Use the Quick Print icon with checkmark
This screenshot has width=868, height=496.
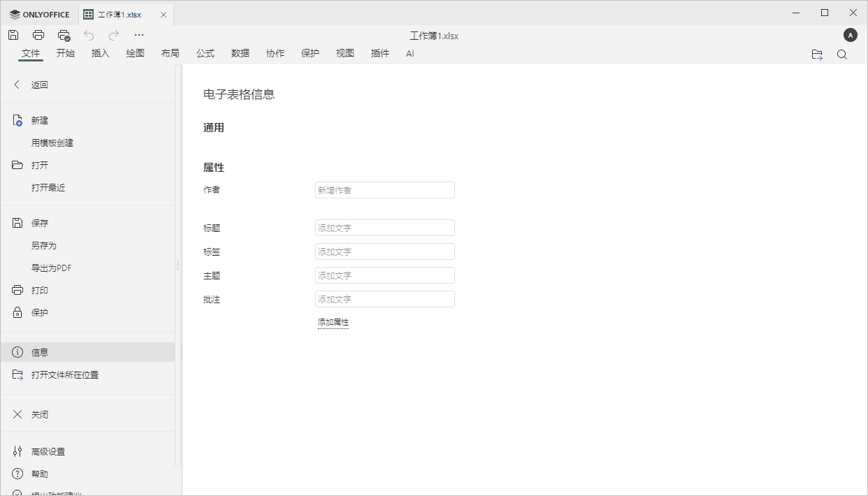[x=64, y=34]
